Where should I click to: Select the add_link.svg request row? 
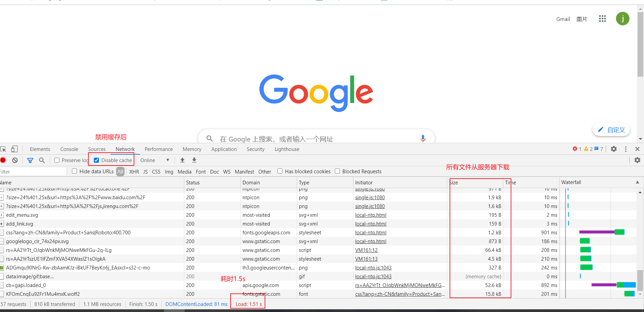318,224
